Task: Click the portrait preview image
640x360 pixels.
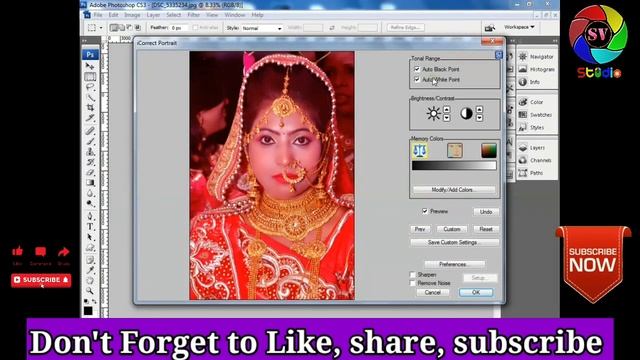Action: click(x=272, y=176)
